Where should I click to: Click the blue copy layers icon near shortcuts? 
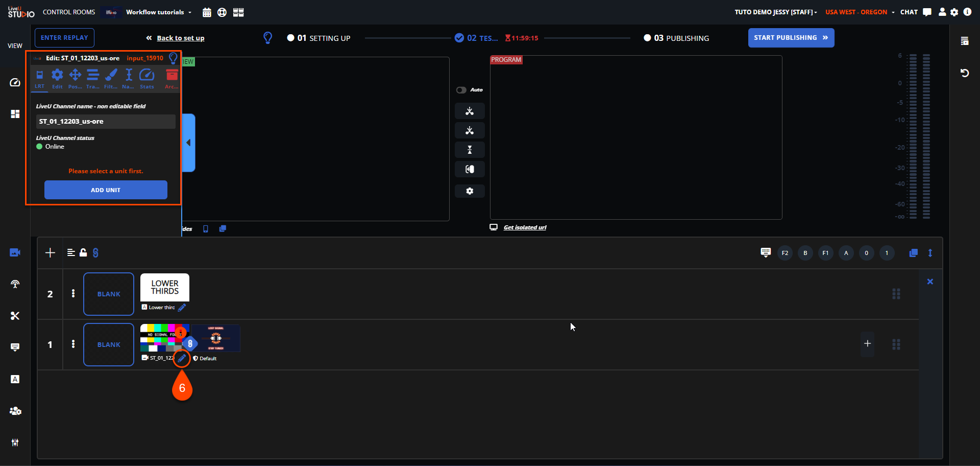click(914, 253)
